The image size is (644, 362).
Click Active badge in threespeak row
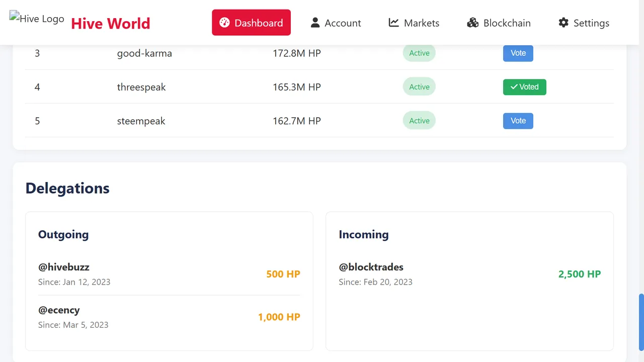tap(419, 87)
